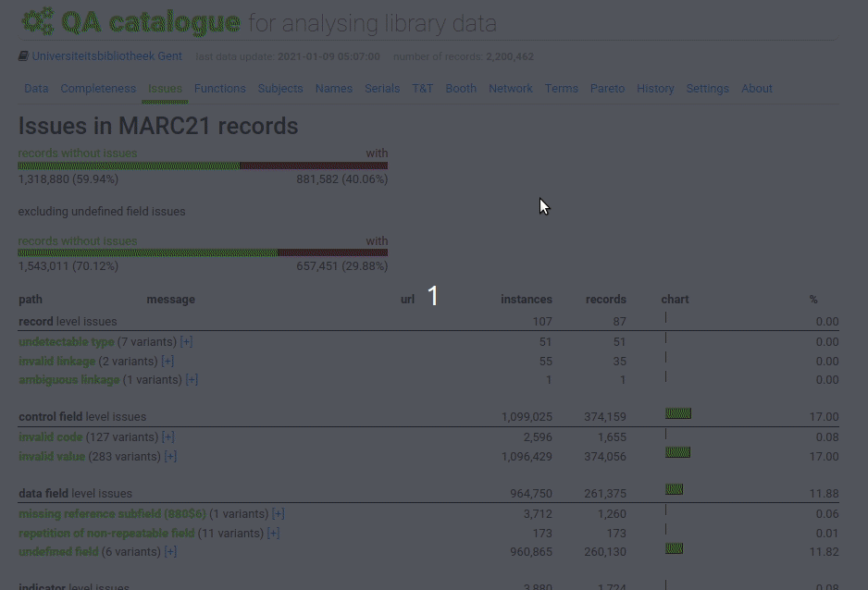
Task: Click the book icon beside Universiteitsbibliotheek Gent
Action: pos(23,56)
